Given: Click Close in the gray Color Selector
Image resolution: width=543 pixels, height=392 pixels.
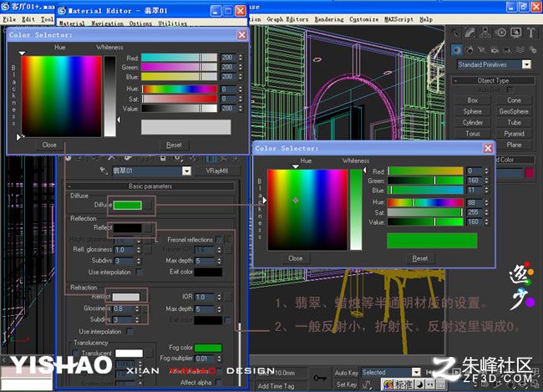Looking at the screenshot, I should click(x=49, y=145).
